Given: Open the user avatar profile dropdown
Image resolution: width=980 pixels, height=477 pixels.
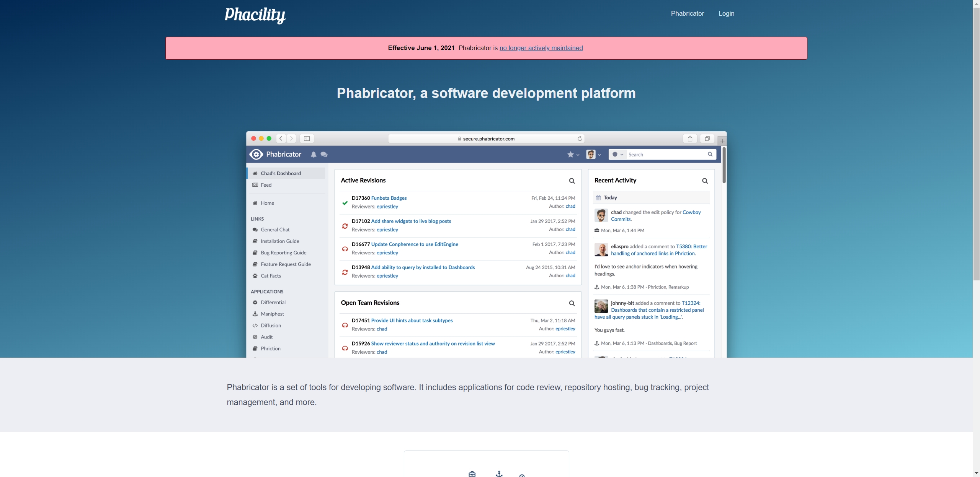Looking at the screenshot, I should pyautogui.click(x=593, y=155).
